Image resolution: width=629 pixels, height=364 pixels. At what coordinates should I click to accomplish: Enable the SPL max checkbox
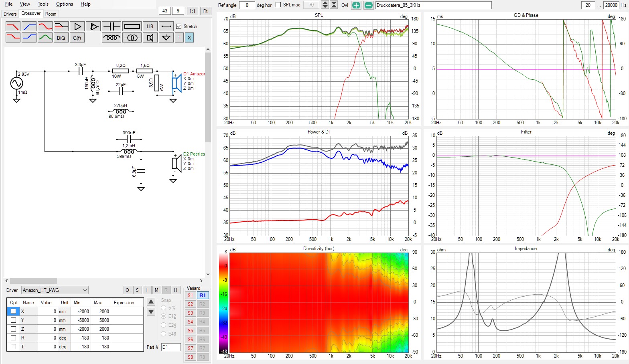pos(278,5)
